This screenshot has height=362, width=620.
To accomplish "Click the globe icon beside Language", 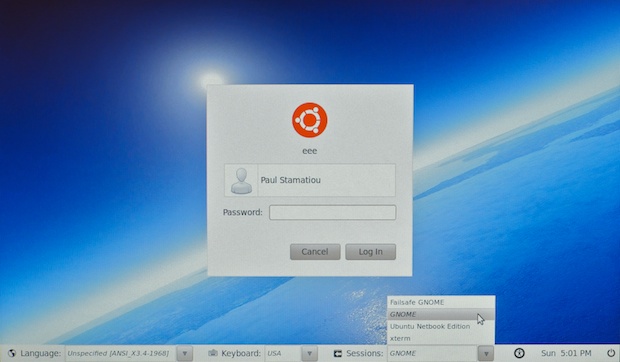I will point(11,353).
